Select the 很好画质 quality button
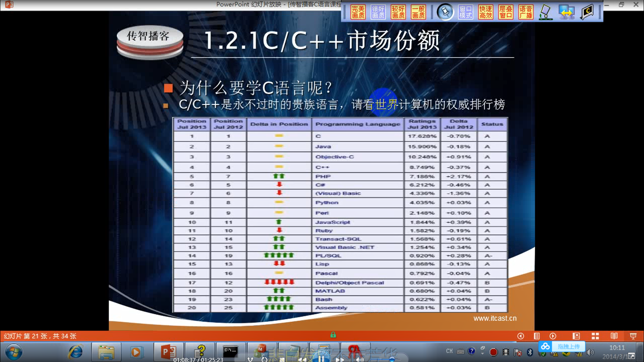This screenshot has width=644, height=362. click(x=378, y=12)
